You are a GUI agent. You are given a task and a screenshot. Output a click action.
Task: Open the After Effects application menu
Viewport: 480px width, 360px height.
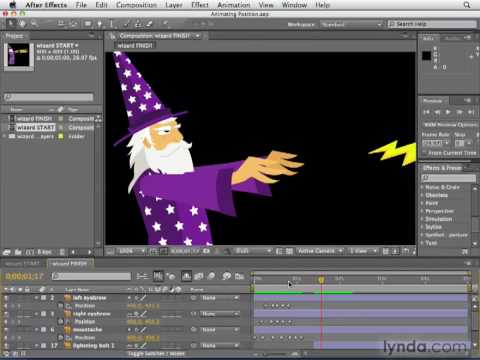[x=46, y=5]
